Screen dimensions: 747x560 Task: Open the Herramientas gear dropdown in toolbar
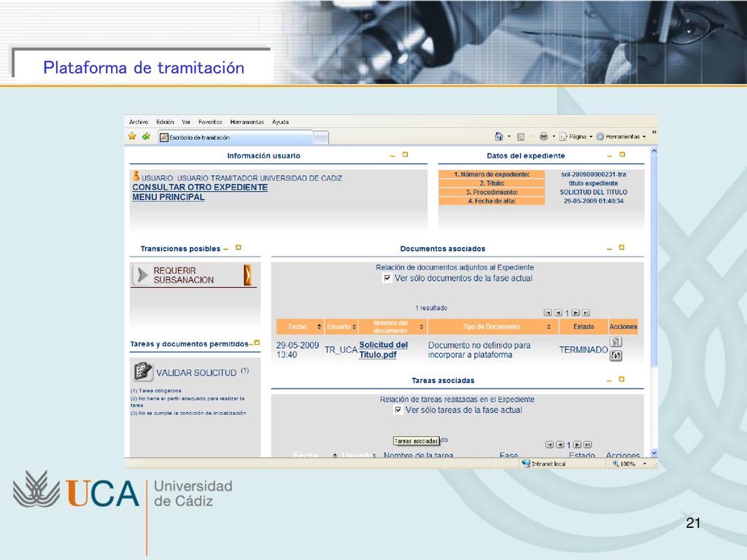(621, 136)
